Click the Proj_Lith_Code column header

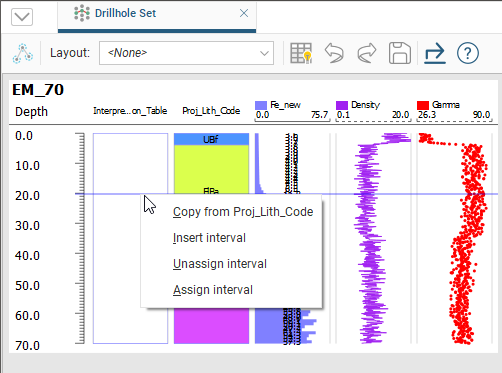pos(211,111)
